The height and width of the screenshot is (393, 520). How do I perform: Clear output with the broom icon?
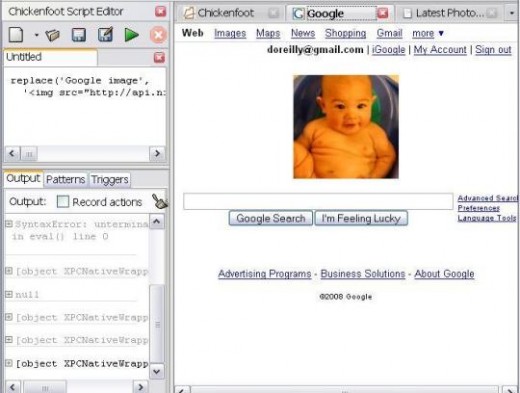(159, 201)
